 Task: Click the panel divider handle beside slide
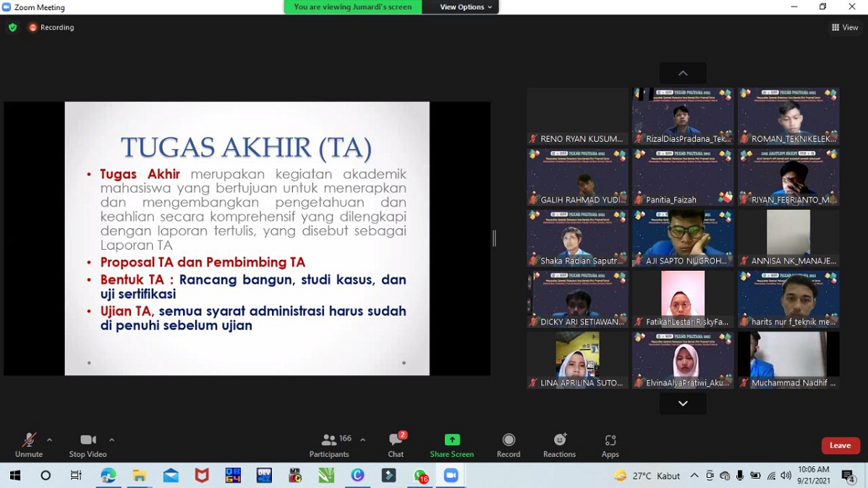[494, 238]
